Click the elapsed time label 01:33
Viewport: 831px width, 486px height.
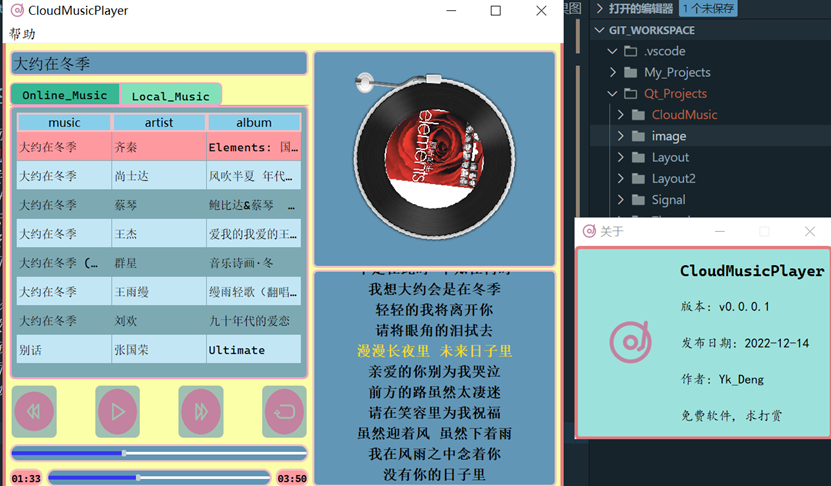tap(26, 479)
